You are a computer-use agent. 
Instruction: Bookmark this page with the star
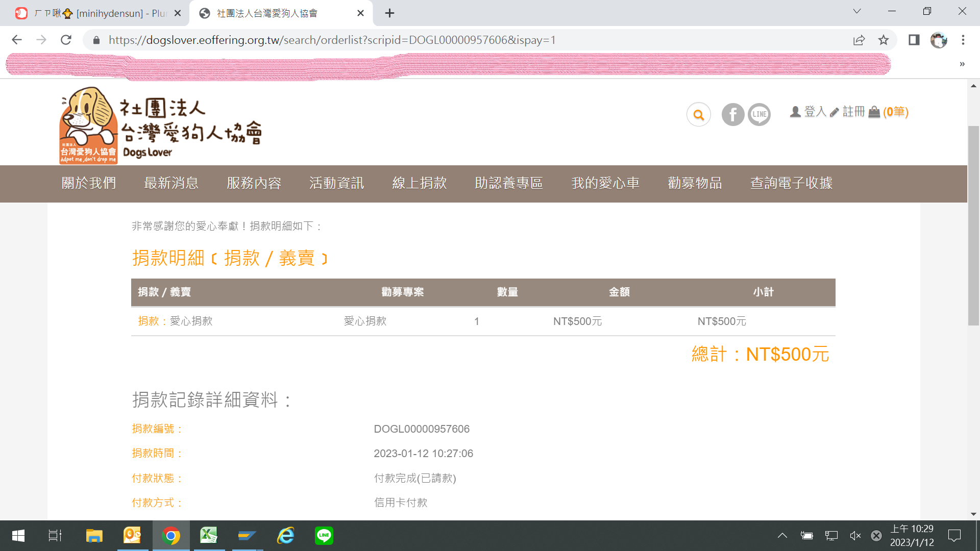(884, 40)
